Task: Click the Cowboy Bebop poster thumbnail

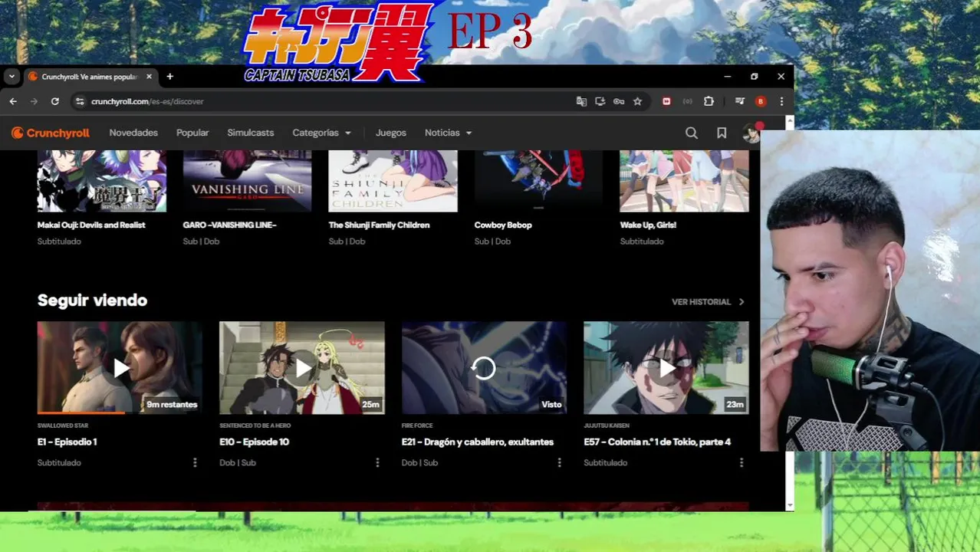Action: click(x=538, y=181)
